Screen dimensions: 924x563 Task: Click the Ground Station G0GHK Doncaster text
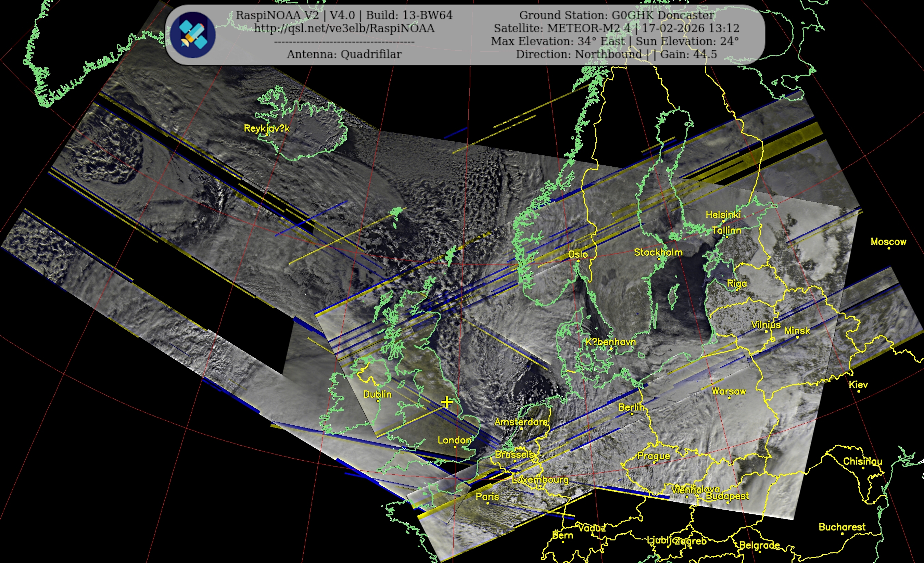pyautogui.click(x=617, y=15)
